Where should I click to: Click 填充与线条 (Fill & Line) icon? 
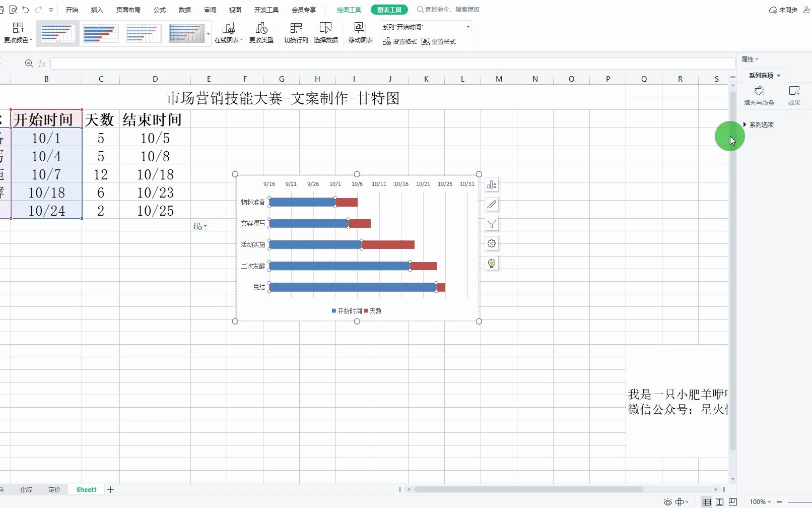pyautogui.click(x=759, y=95)
